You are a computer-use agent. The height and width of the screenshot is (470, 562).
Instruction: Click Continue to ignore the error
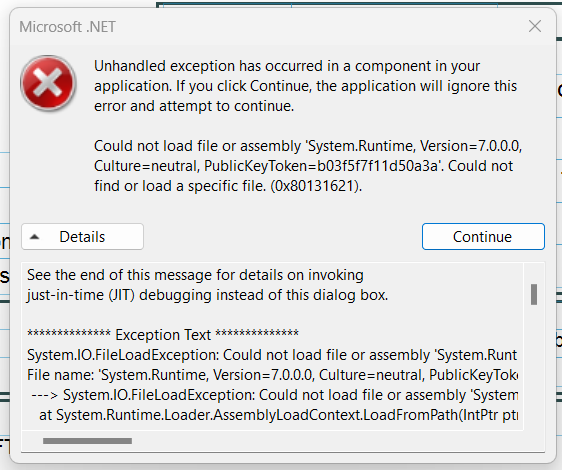point(483,237)
